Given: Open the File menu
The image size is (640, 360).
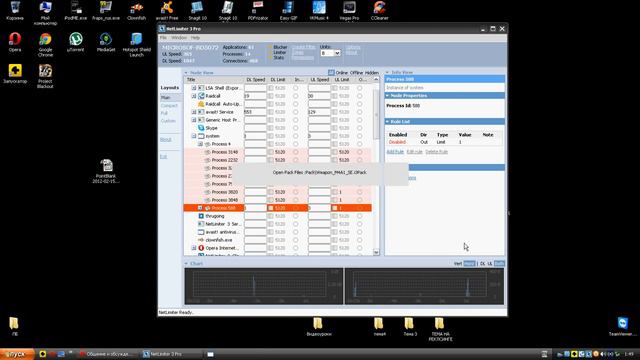Looking at the screenshot, I should (163, 38).
